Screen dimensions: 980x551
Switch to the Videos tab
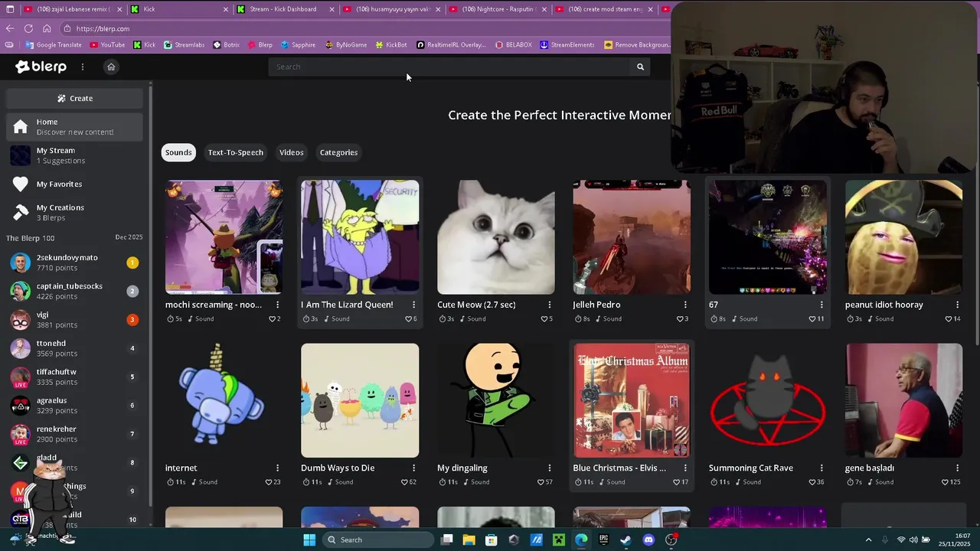coord(292,152)
